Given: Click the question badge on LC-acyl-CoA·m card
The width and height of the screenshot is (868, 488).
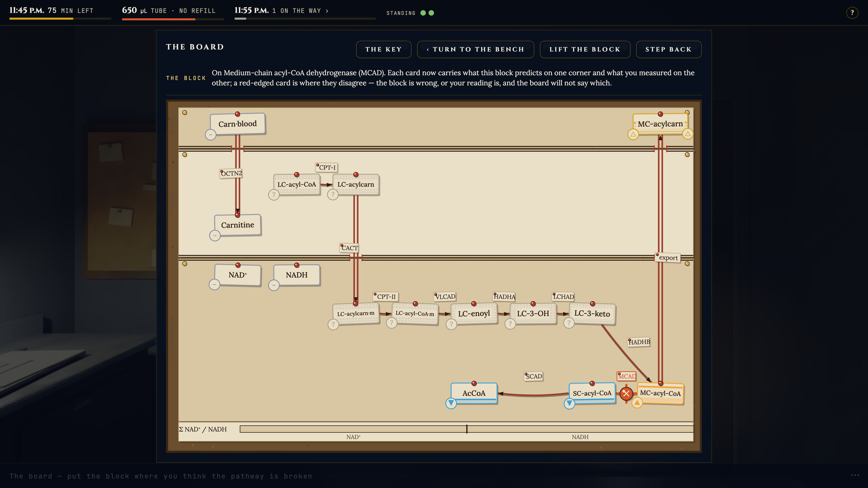Looking at the screenshot, I should coord(392,323).
